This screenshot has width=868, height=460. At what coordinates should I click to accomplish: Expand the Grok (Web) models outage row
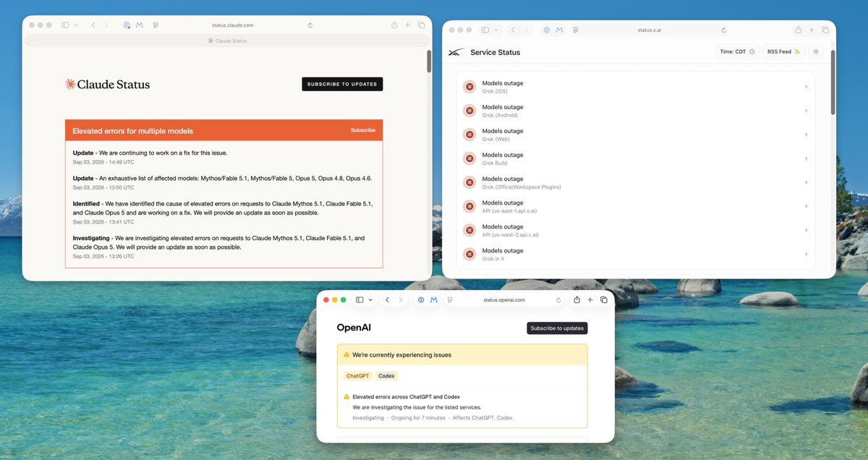pyautogui.click(x=636, y=135)
